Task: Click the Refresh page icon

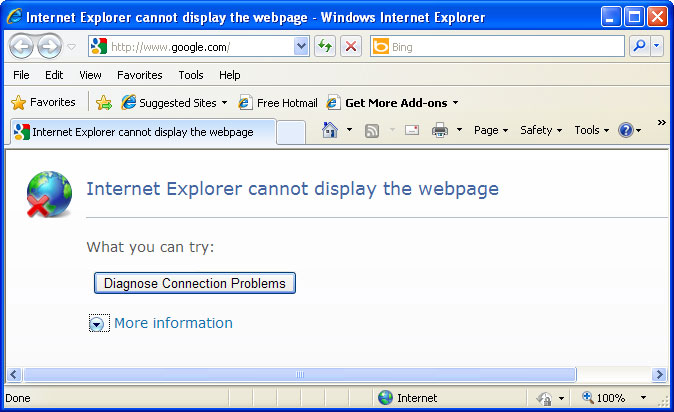Action: tap(325, 46)
